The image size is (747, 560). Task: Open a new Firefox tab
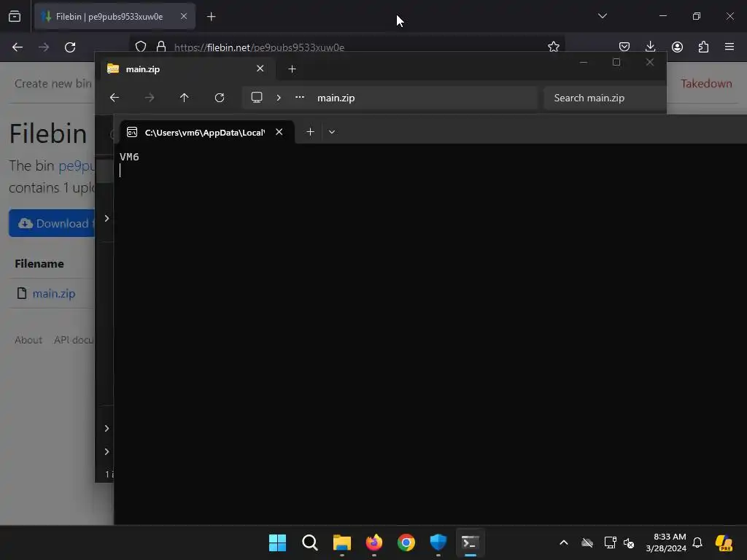coord(211,17)
